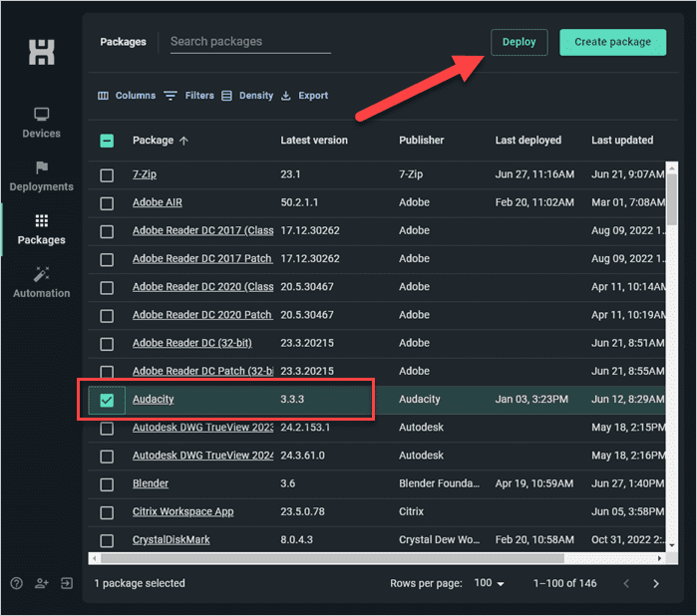Click 'Blender Founda...' publisher cell
697x616 pixels.
click(439, 483)
